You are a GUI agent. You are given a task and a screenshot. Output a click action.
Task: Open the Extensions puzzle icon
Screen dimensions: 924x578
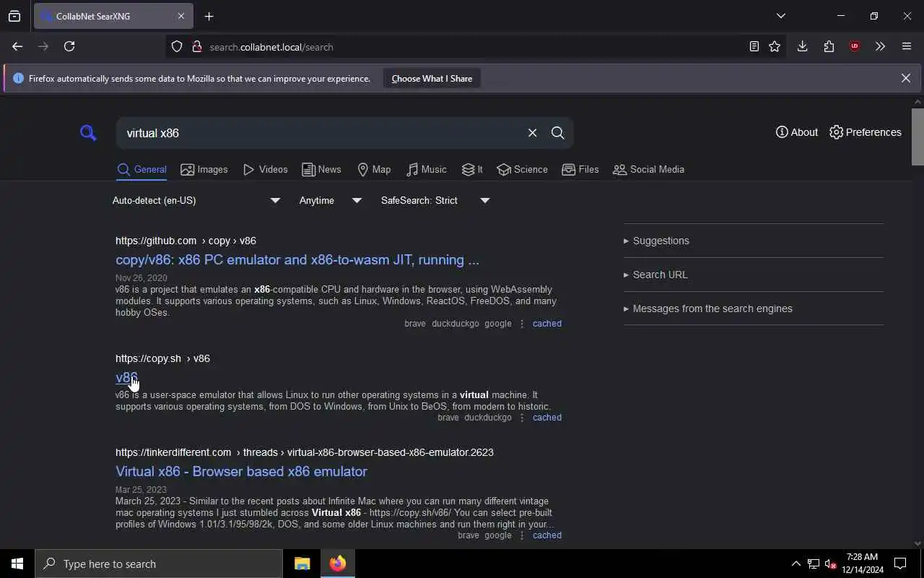click(829, 46)
